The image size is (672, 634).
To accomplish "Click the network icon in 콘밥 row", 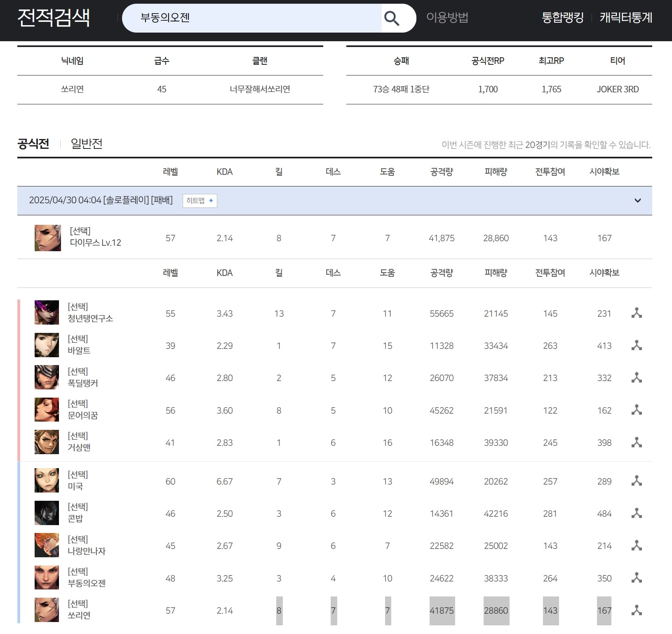I will [x=637, y=513].
